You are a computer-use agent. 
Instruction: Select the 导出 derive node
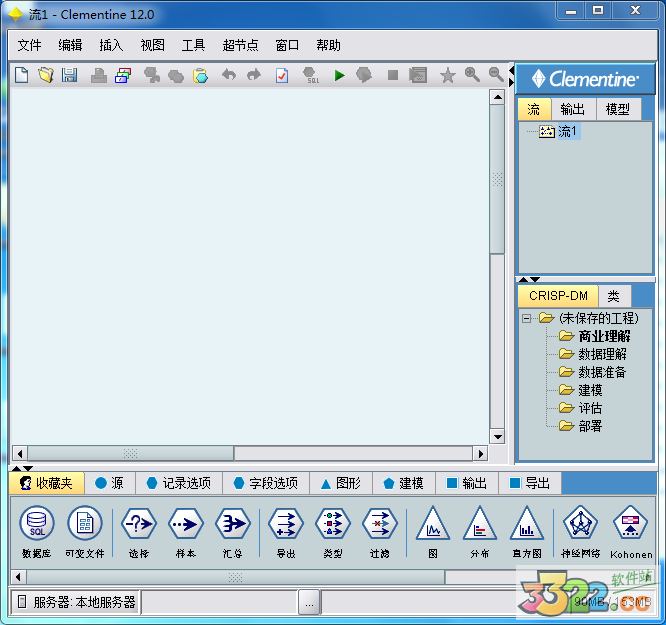click(x=286, y=532)
